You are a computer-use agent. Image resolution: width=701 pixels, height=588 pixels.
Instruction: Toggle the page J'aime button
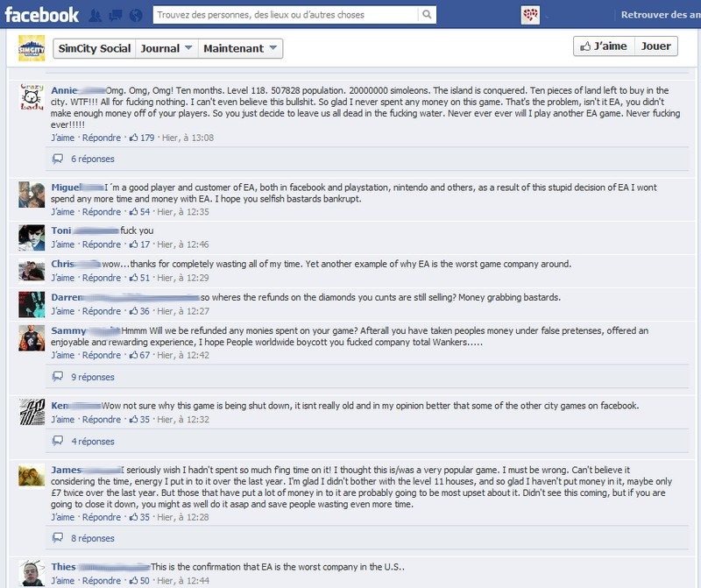[x=604, y=46]
